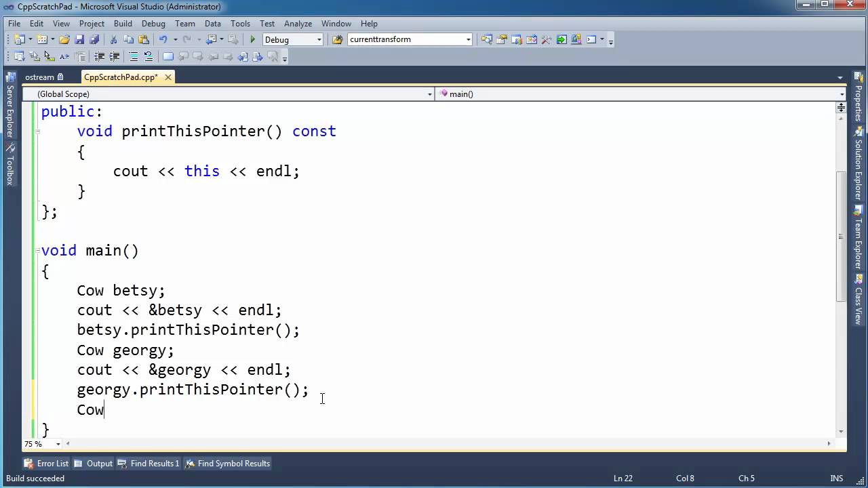Click the Display Parameter Info icon
This screenshot has width=868, height=488.
point(34,56)
